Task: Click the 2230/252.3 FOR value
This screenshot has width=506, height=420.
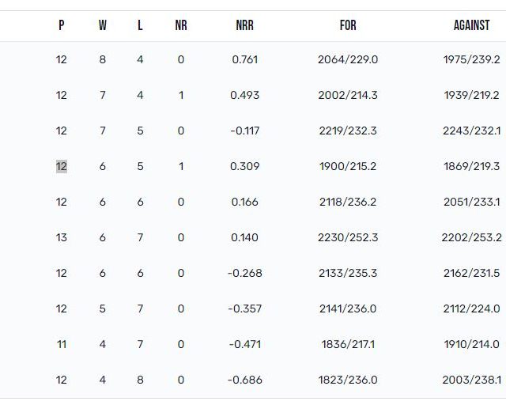Action: click(348, 237)
